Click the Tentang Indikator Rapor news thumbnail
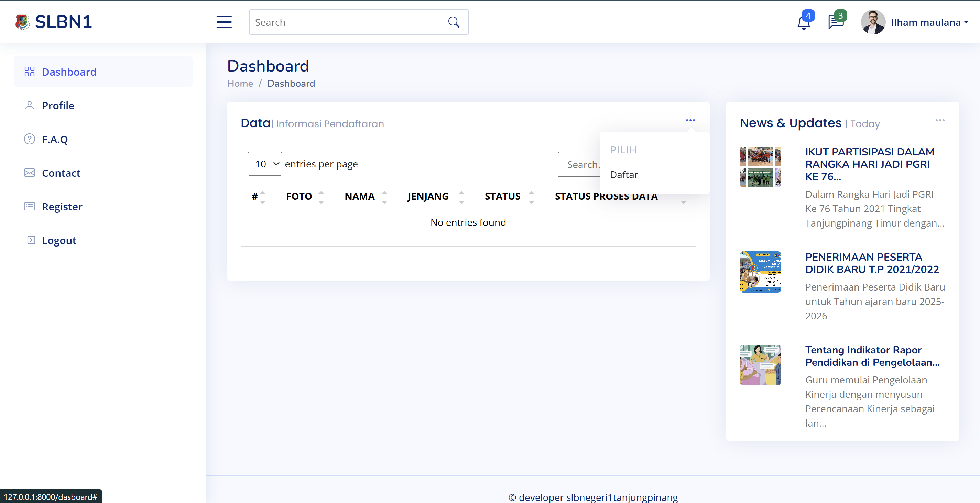 (760, 365)
